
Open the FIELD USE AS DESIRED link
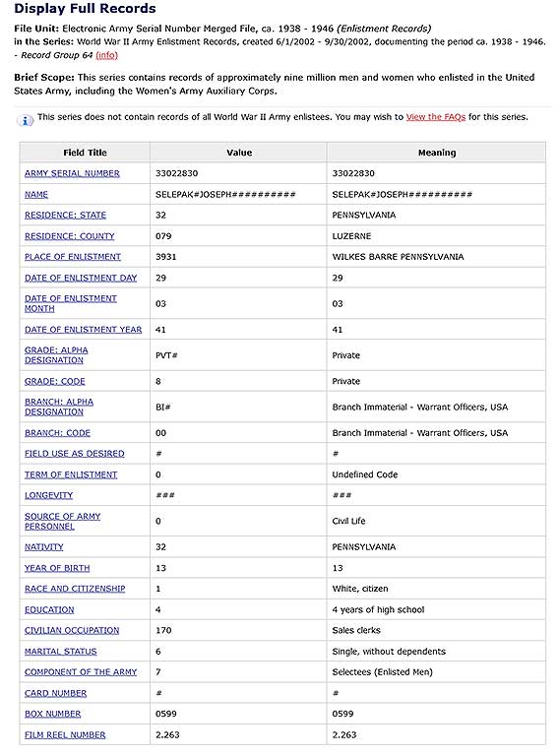pyautogui.click(x=74, y=454)
